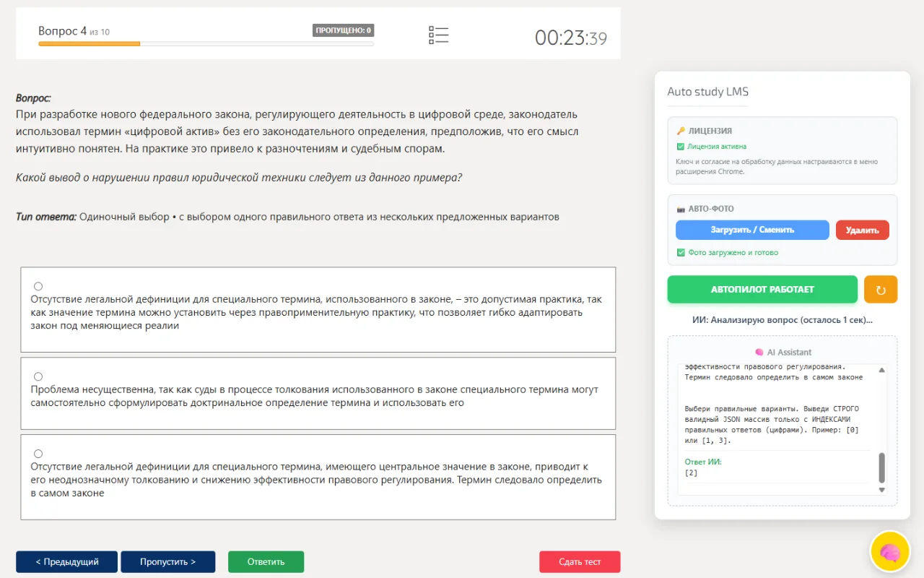
Task: Delete the photo with Удалить button
Action: [x=862, y=230]
